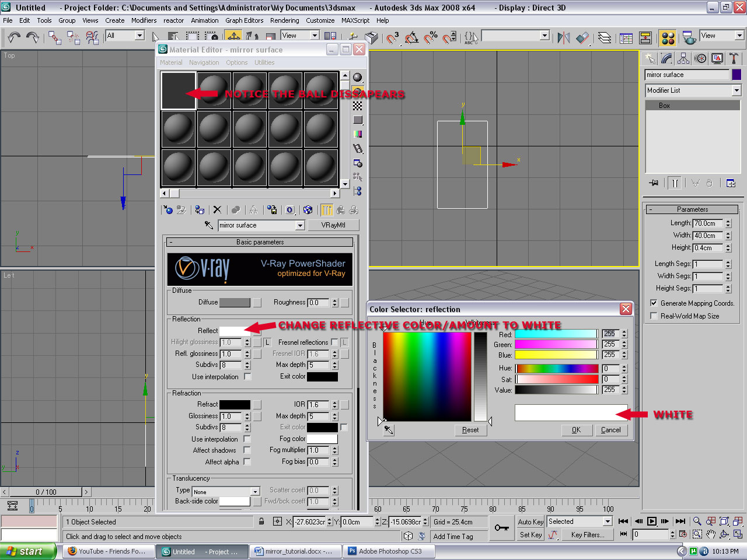Open Translucency Type dropdown
The width and height of the screenshot is (747, 560).
[255, 492]
